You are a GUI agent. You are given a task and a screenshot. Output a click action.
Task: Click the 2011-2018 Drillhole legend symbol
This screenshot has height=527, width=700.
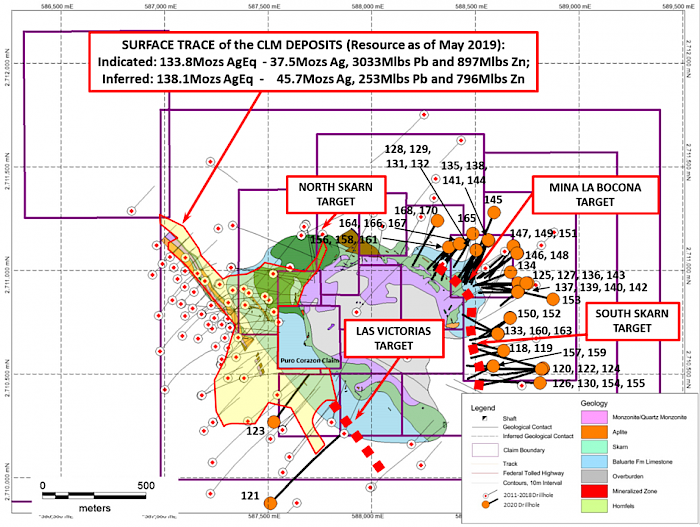(487, 495)
